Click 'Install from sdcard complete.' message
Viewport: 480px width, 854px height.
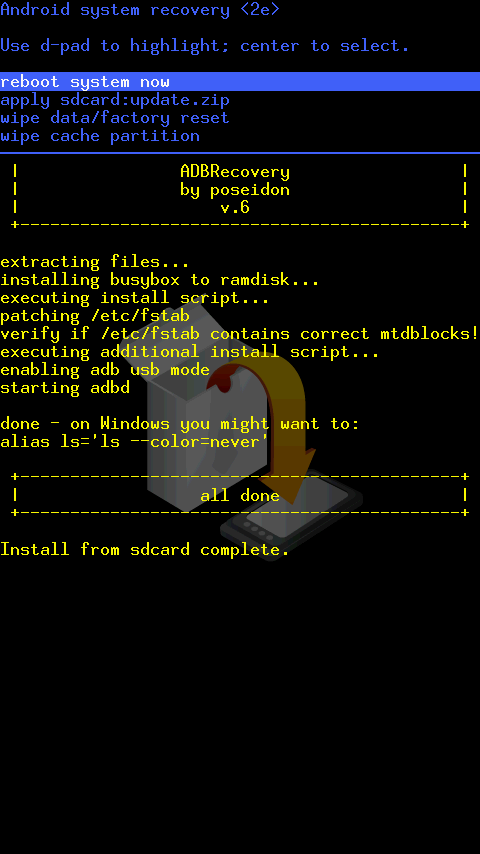coord(144,550)
